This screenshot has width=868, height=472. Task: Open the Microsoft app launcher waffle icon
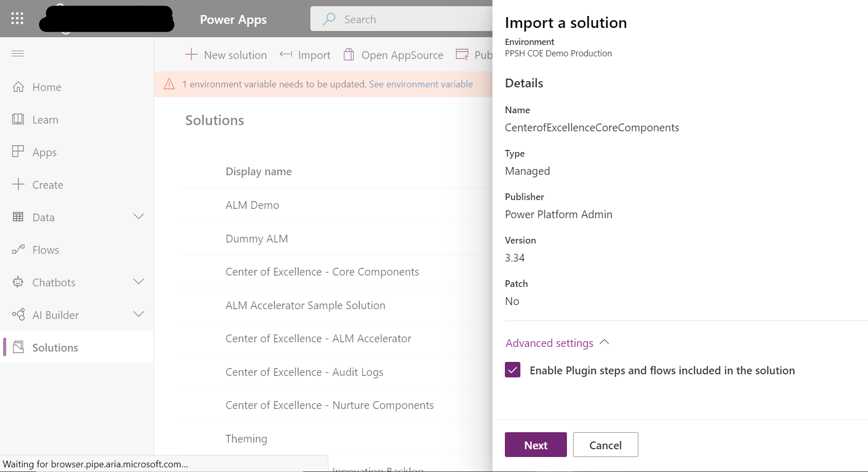[x=17, y=18]
